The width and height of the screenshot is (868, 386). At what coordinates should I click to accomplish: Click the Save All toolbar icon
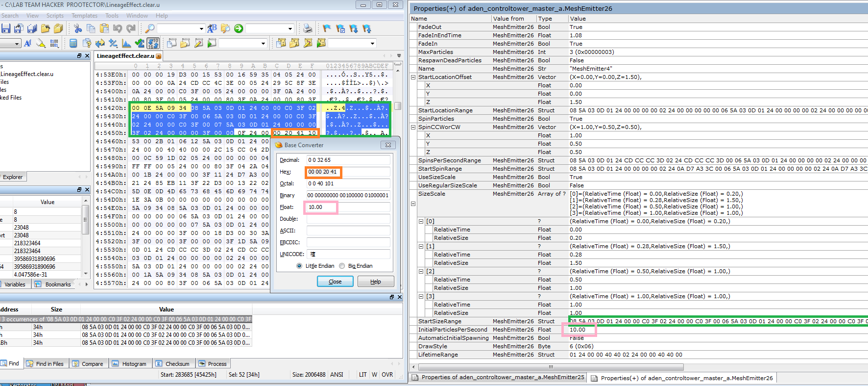32,28
